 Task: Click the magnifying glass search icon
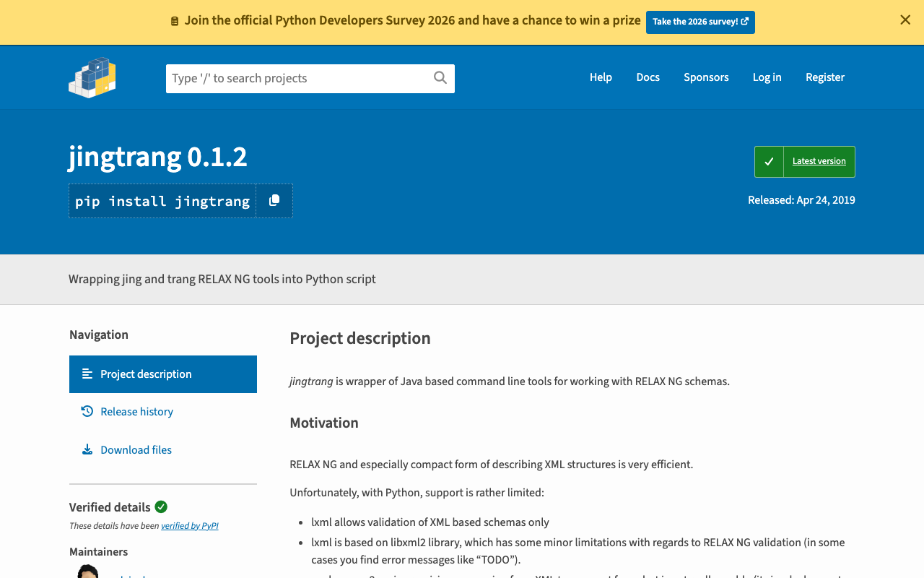pos(440,78)
